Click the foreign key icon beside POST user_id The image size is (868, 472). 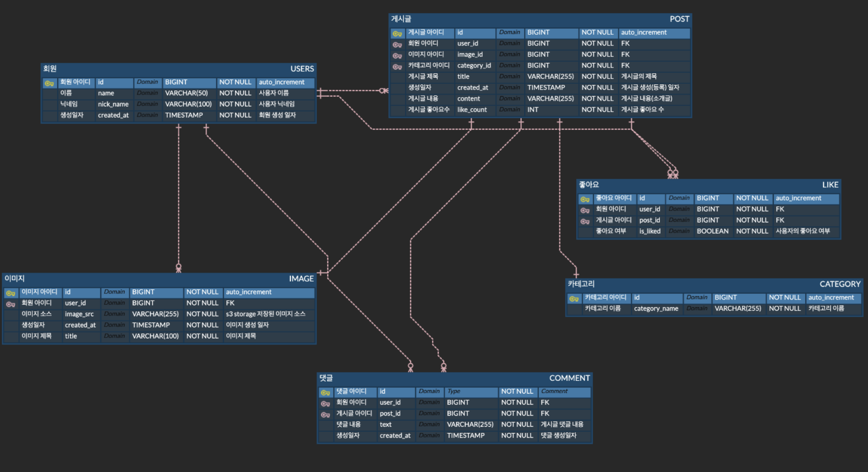397,44
